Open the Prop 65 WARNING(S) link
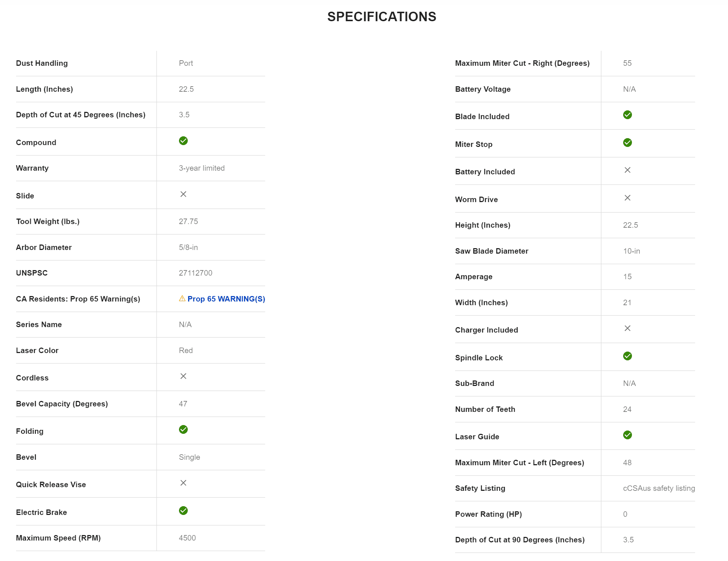Screen dimensions: 728x561 coord(226,299)
